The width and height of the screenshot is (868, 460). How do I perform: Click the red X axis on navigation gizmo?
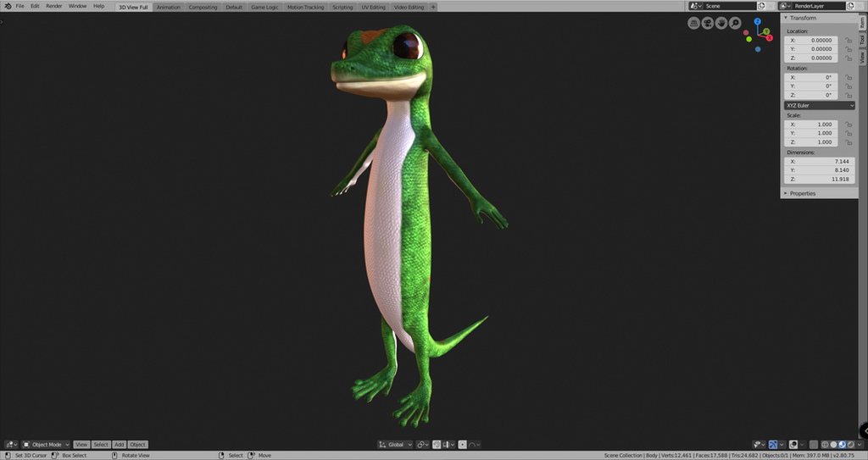pos(769,37)
